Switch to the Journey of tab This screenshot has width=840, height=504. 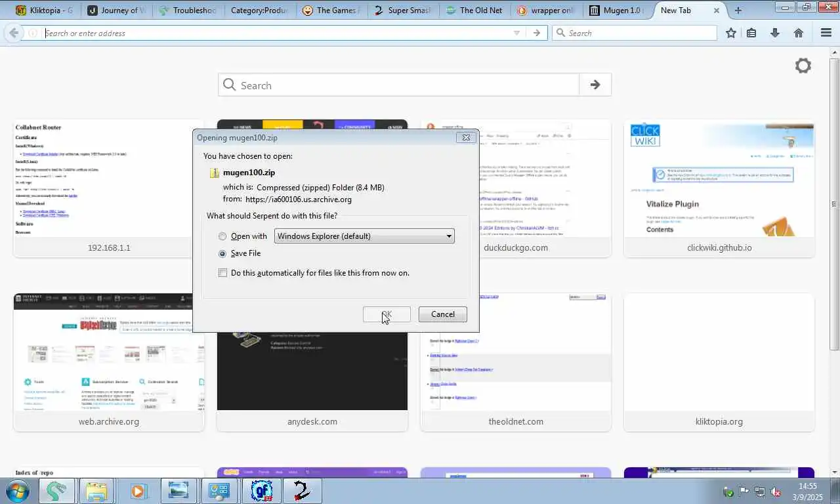(117, 10)
